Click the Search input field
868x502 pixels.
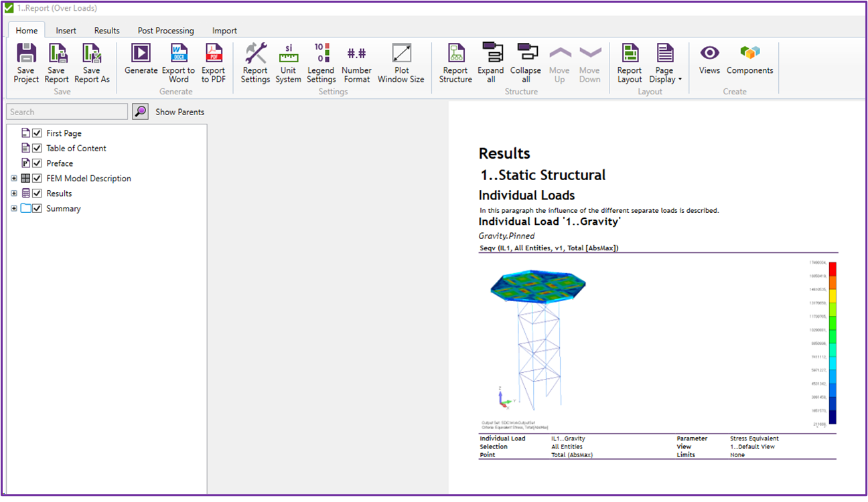tap(67, 112)
